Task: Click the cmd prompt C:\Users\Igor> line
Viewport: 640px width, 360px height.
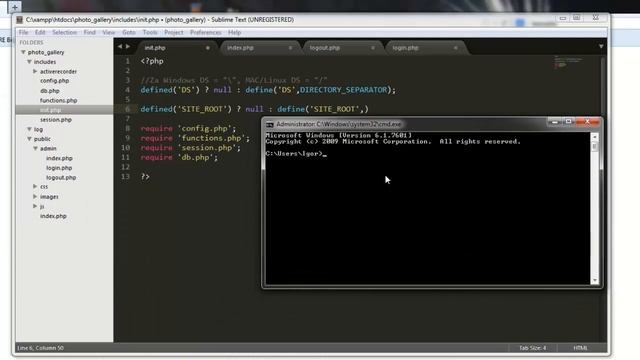Action: [296, 154]
